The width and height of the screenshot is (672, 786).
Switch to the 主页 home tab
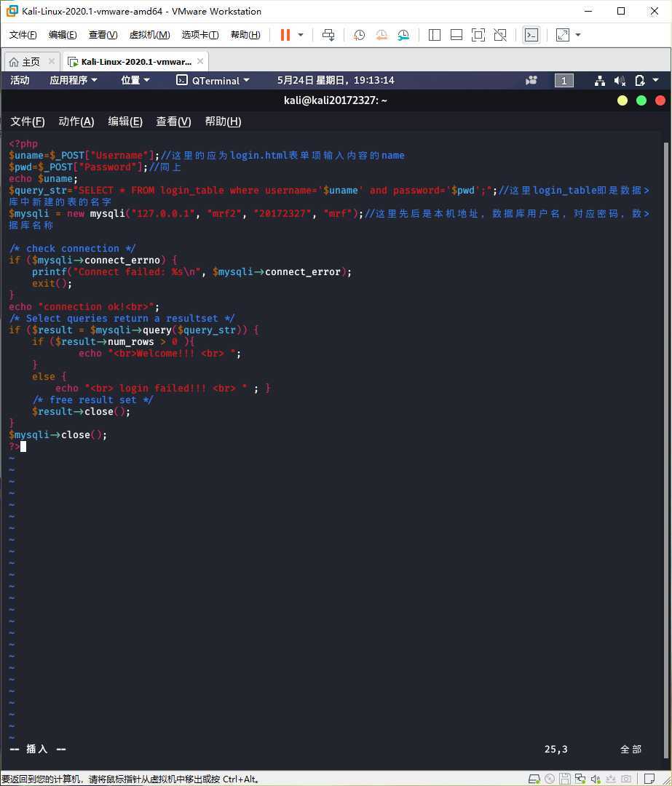pyautogui.click(x=25, y=62)
